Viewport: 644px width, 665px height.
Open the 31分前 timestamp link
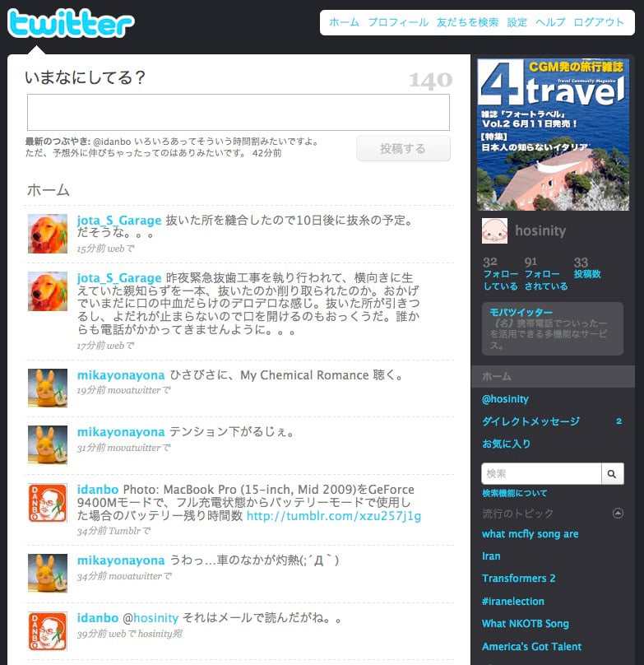[91, 448]
